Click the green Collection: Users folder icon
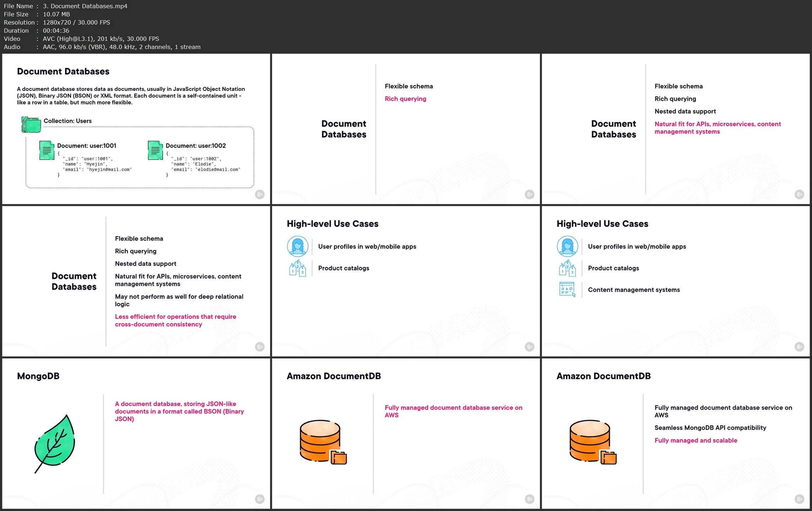The height and width of the screenshot is (511, 812). (x=31, y=124)
